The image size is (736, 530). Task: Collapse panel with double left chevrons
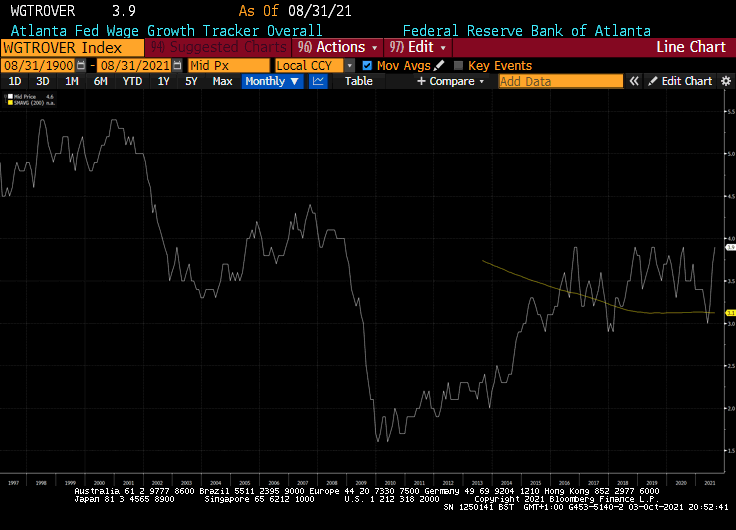(634, 81)
